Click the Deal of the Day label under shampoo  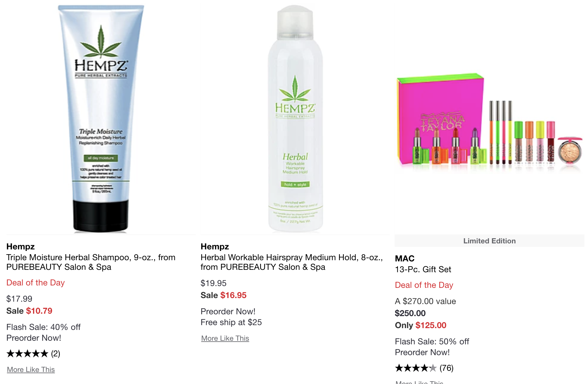coord(35,282)
